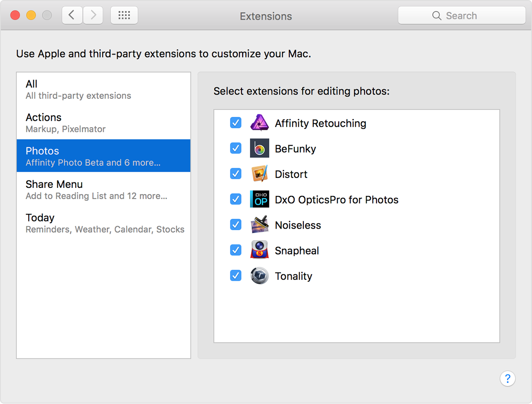Click the Distort label
Image resolution: width=532 pixels, height=404 pixels.
click(x=291, y=174)
